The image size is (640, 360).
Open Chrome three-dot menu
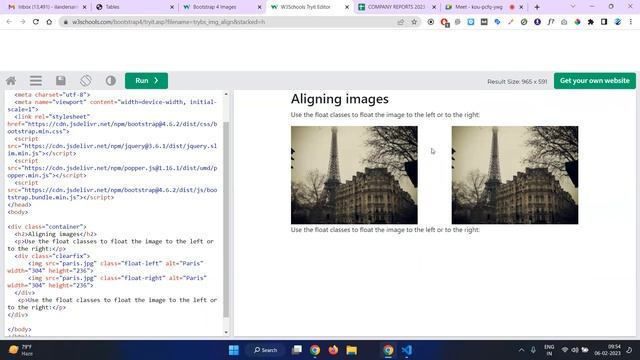(x=631, y=22)
